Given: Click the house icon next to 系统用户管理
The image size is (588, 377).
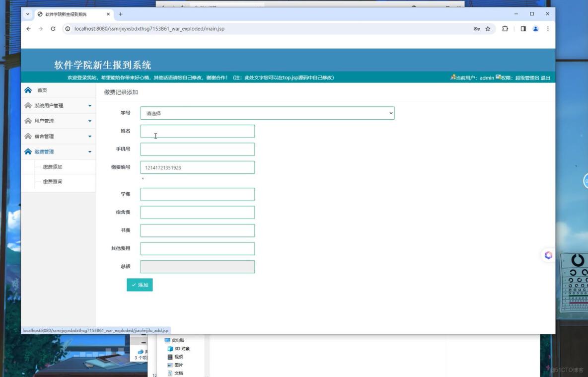Looking at the screenshot, I should coord(27,105).
